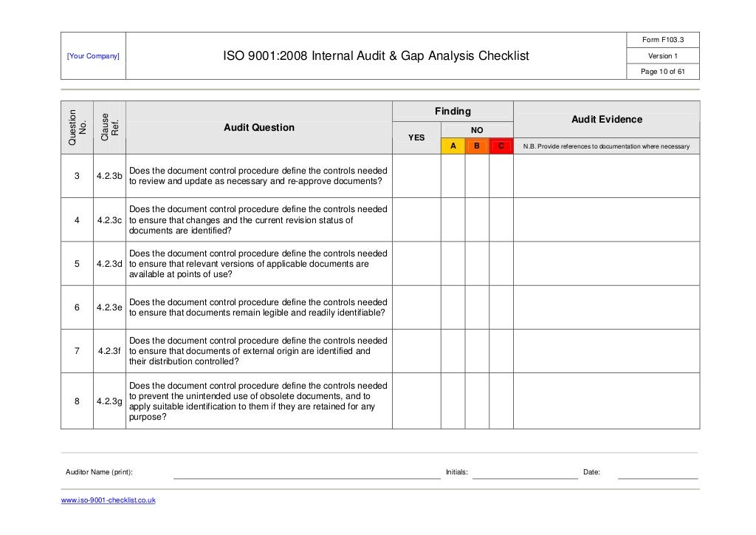Click the [Your Company] placeholder text
Image resolution: width=756 pixels, height=535 pixels.
(x=93, y=56)
